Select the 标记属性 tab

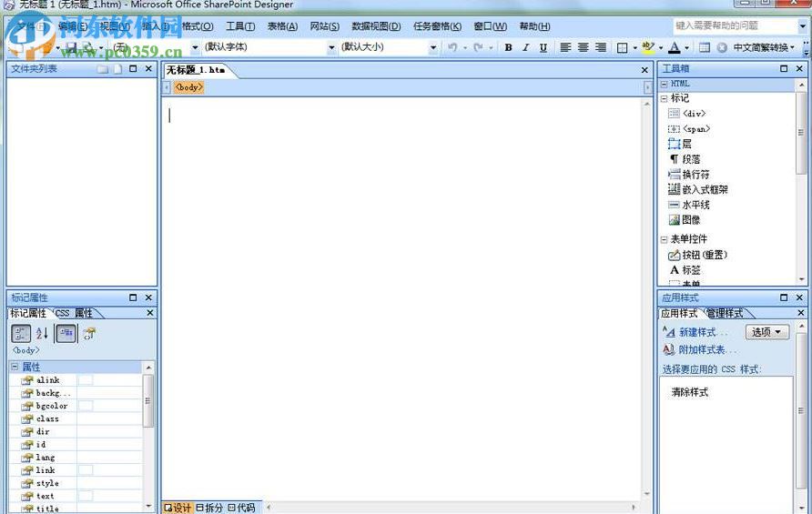click(x=28, y=313)
